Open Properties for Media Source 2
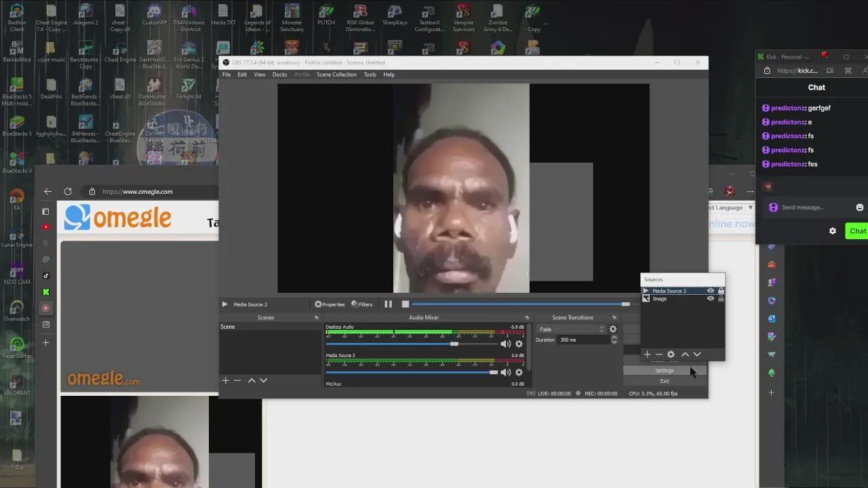868x488 pixels. coord(330,304)
